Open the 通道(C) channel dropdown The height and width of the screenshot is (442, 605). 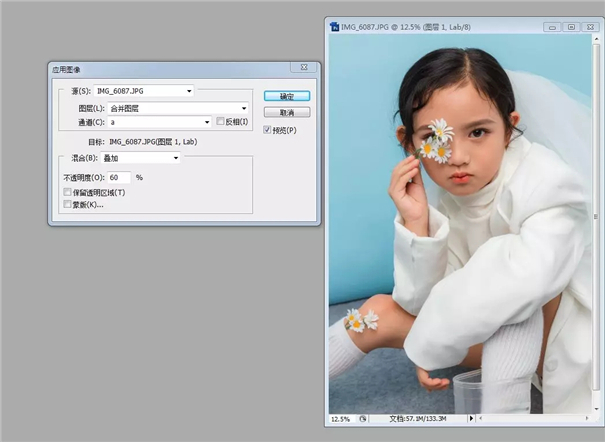click(x=159, y=122)
